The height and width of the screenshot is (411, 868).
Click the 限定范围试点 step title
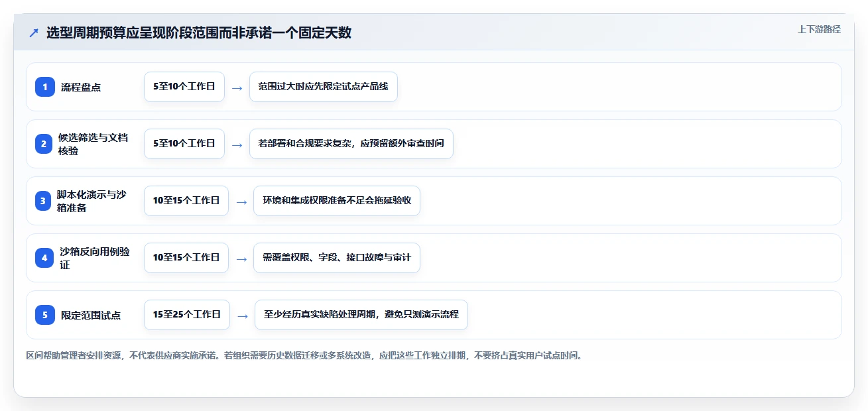tap(91, 315)
